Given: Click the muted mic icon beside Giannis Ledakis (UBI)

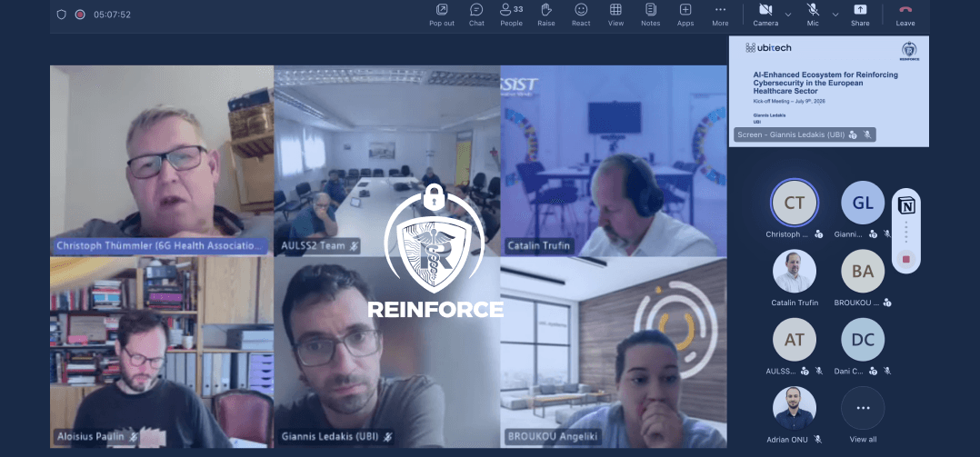Looking at the screenshot, I should point(387,437).
